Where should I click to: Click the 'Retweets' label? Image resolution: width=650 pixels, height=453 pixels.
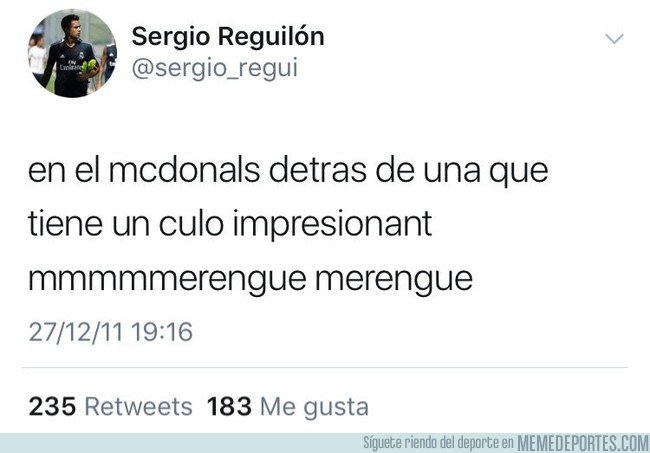(138, 407)
